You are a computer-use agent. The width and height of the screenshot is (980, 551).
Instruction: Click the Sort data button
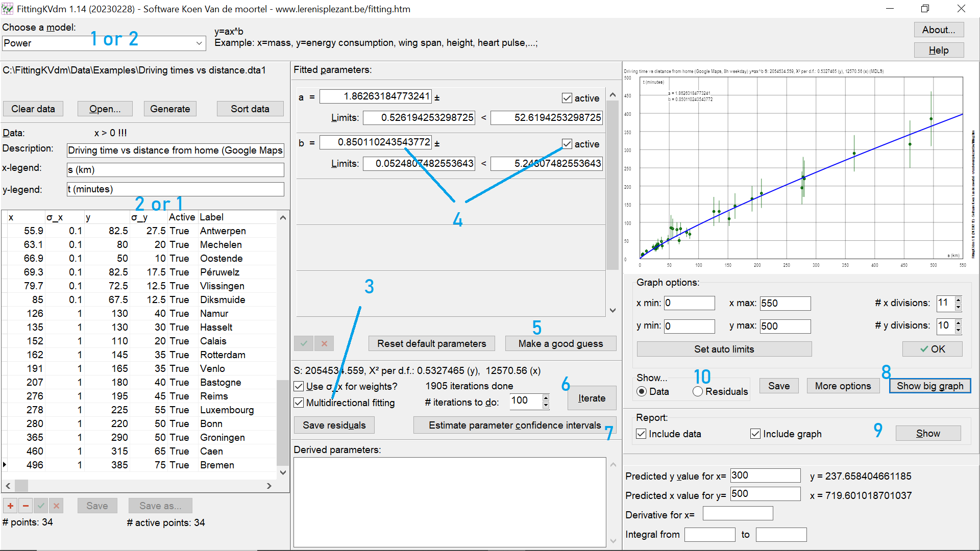(x=250, y=109)
